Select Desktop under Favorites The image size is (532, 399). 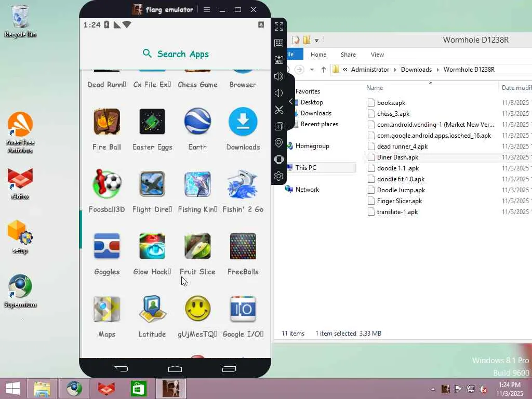pos(312,102)
